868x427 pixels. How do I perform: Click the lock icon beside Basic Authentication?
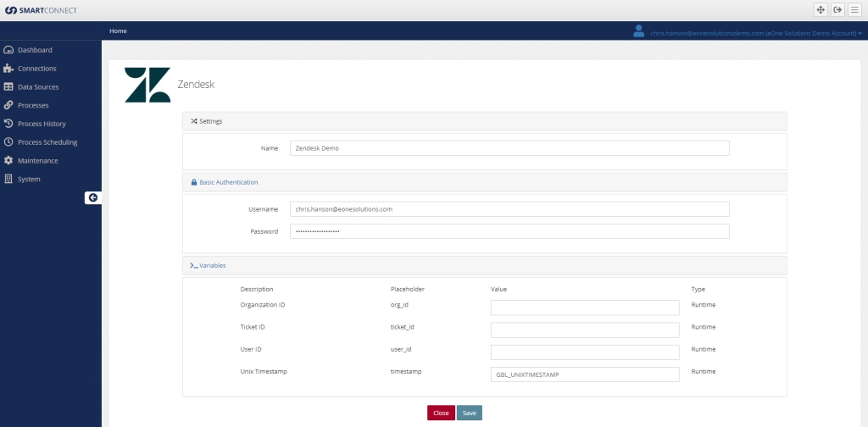(x=194, y=182)
